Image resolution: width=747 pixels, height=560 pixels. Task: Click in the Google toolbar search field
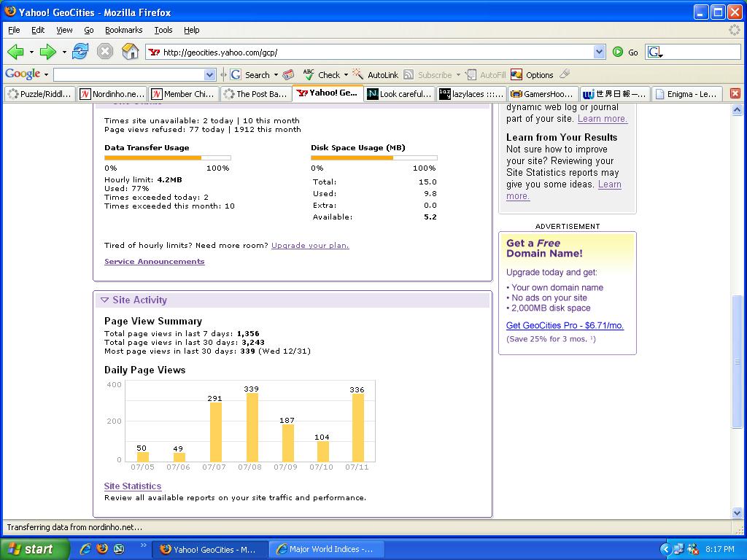128,74
